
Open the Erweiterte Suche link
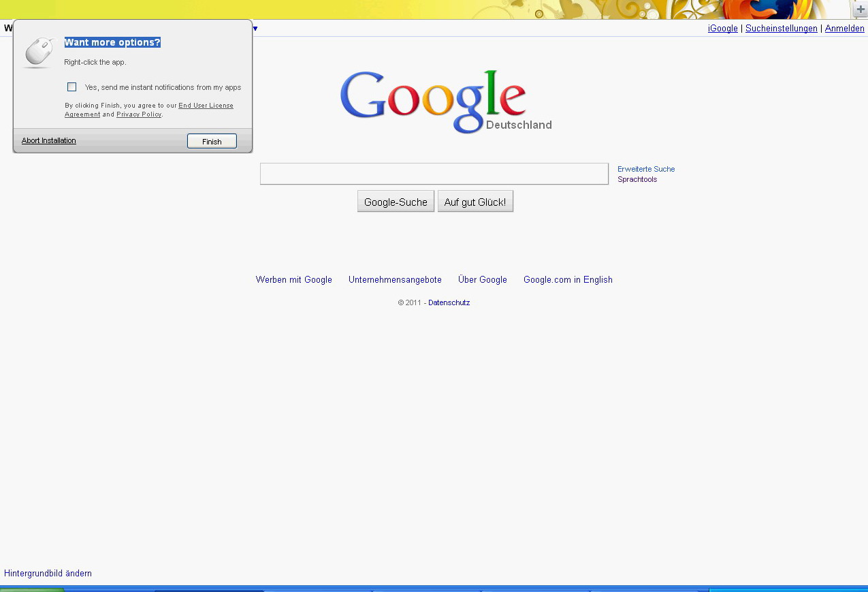pos(646,169)
